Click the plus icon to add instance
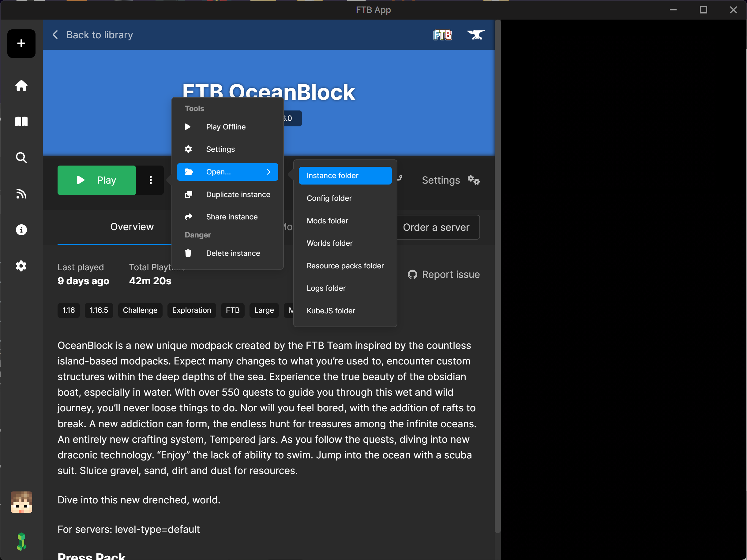Image resolution: width=747 pixels, height=560 pixels. tap(21, 43)
